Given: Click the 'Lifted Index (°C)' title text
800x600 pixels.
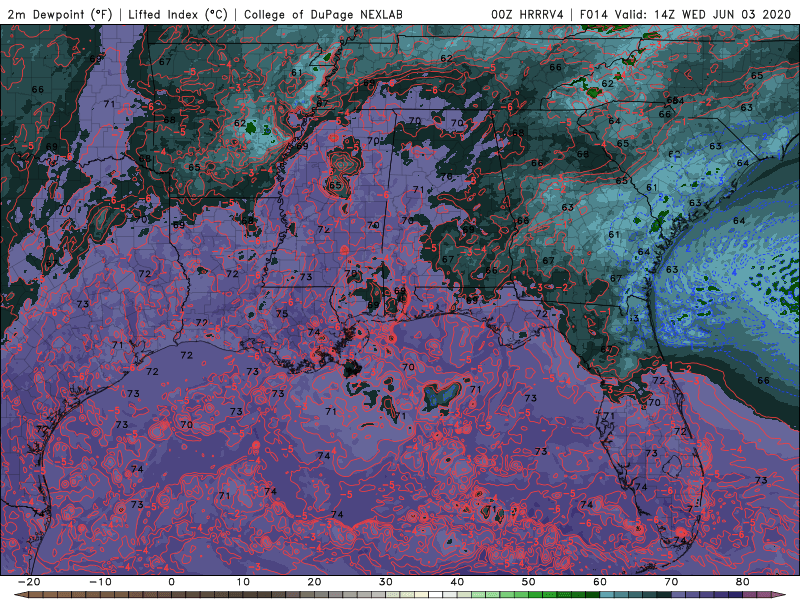Looking at the screenshot, I should (178, 14).
